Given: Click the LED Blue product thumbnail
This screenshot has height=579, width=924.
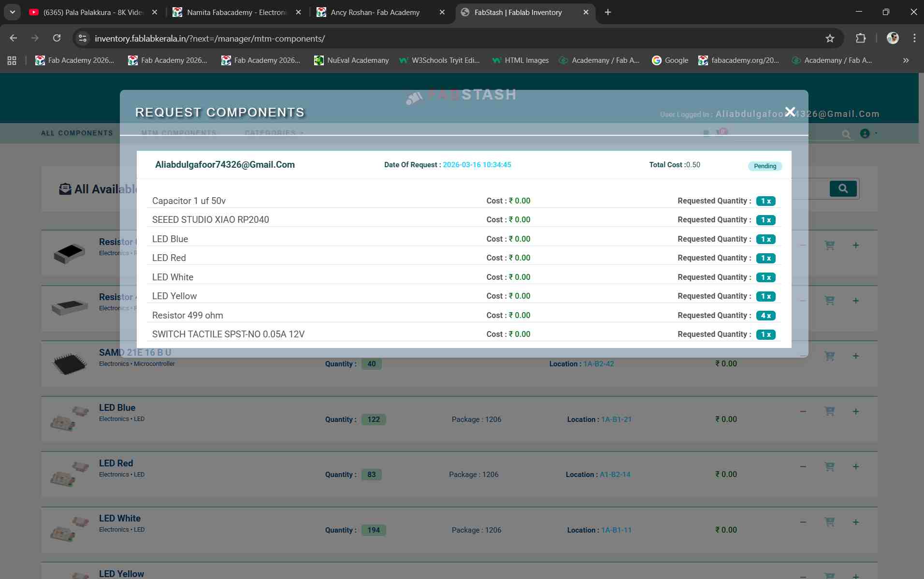Looking at the screenshot, I should (70, 419).
